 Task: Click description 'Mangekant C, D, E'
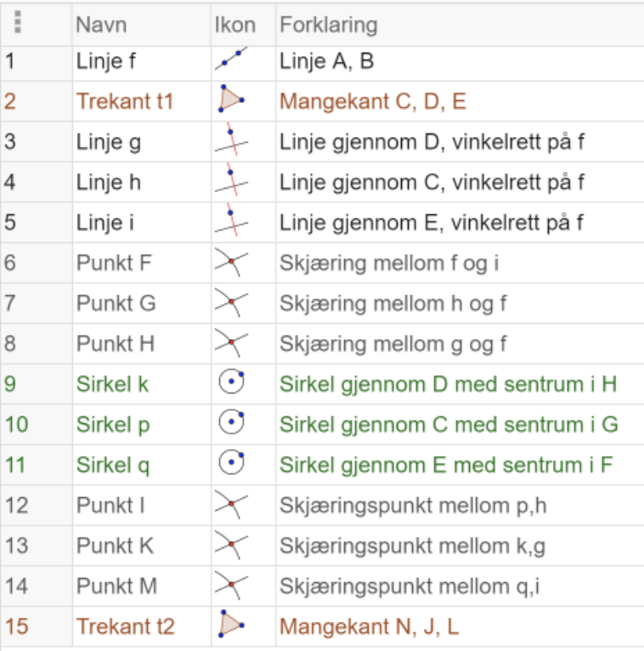click(373, 102)
